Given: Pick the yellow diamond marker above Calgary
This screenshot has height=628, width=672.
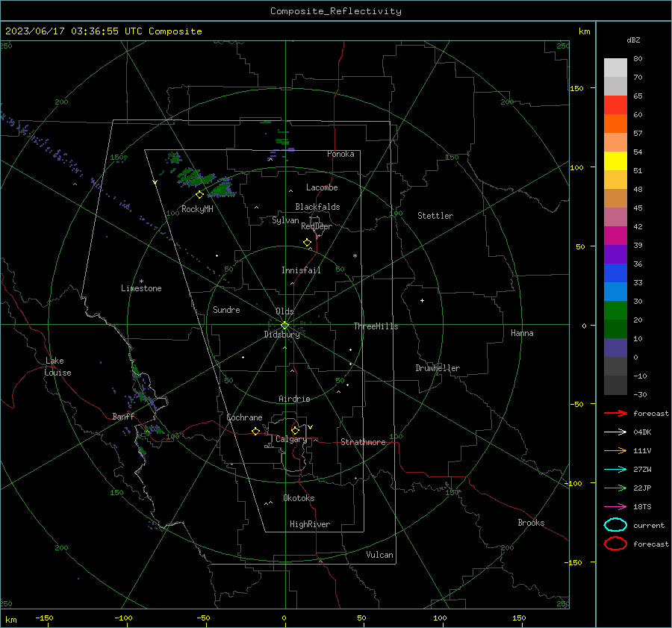Looking at the screenshot, I should 295,430.
